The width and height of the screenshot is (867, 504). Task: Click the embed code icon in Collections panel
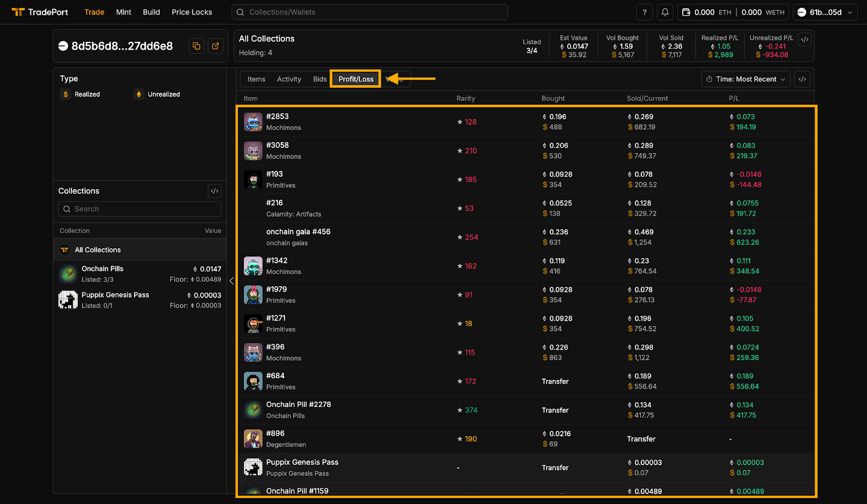[x=215, y=191]
